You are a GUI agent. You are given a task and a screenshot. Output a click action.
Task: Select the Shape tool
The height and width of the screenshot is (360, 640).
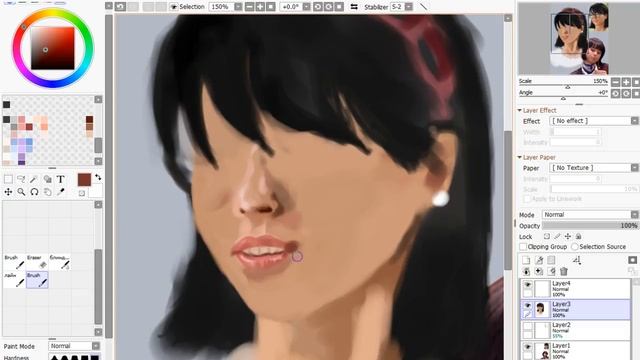(x=47, y=179)
